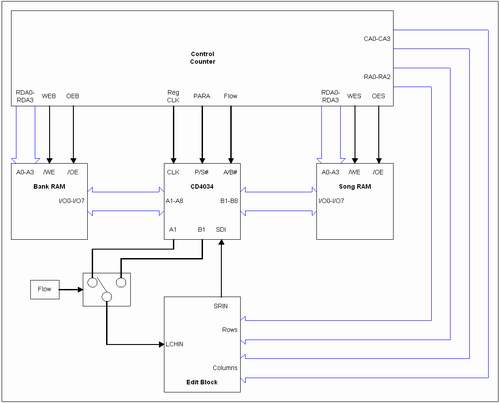The image size is (500, 403).
Task: Click the A0-A3 pin on Song RAM
Action: 330,172
